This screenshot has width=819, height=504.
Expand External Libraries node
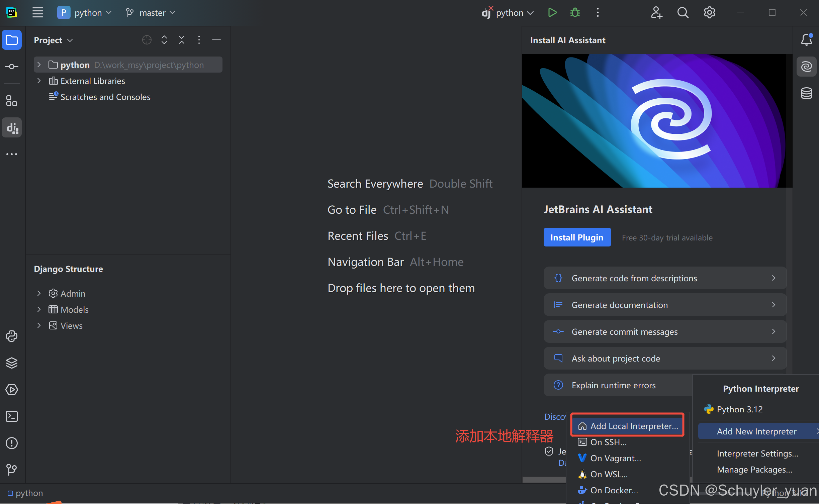click(39, 81)
